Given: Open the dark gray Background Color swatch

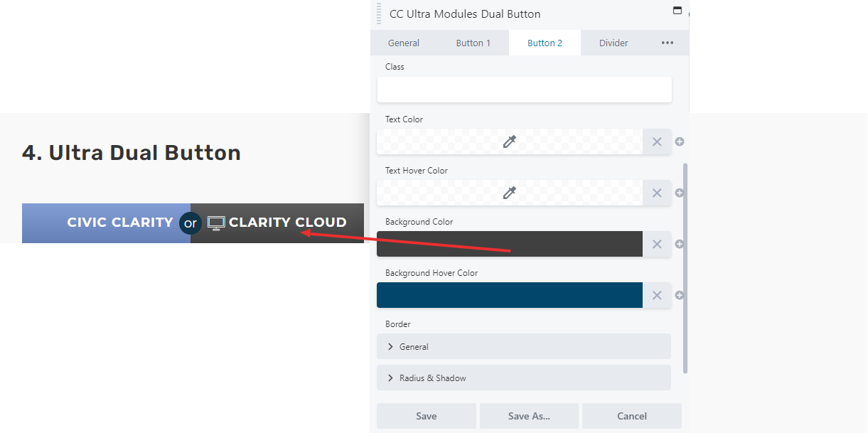Looking at the screenshot, I should [510, 244].
